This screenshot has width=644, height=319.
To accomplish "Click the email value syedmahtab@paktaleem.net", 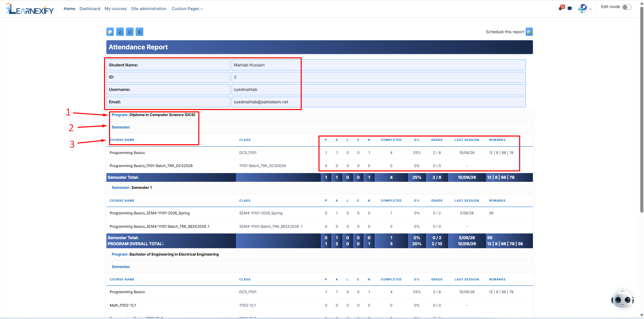I will (261, 102).
